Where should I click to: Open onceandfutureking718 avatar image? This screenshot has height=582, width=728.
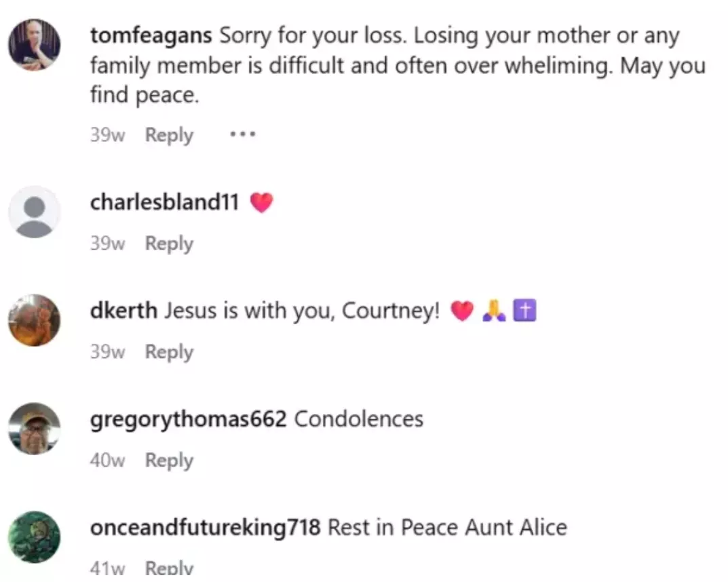pos(34,537)
